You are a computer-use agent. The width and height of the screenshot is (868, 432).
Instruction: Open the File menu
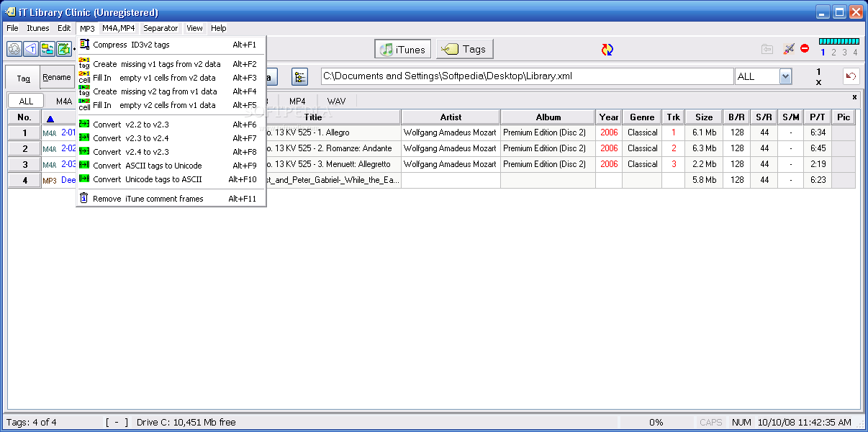pyautogui.click(x=12, y=29)
